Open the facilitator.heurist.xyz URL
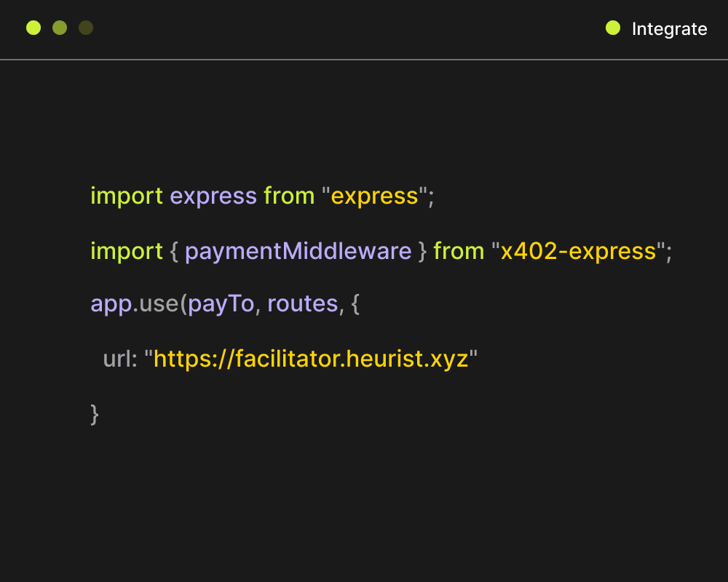This screenshot has height=582, width=728. 311,359
